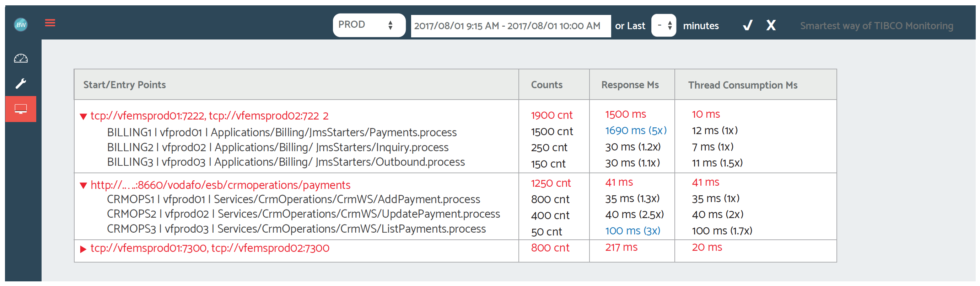Image resolution: width=980 pixels, height=286 pixels.
Task: Select the CRMOPS3 ListPayments.process row
Action: click(296, 229)
